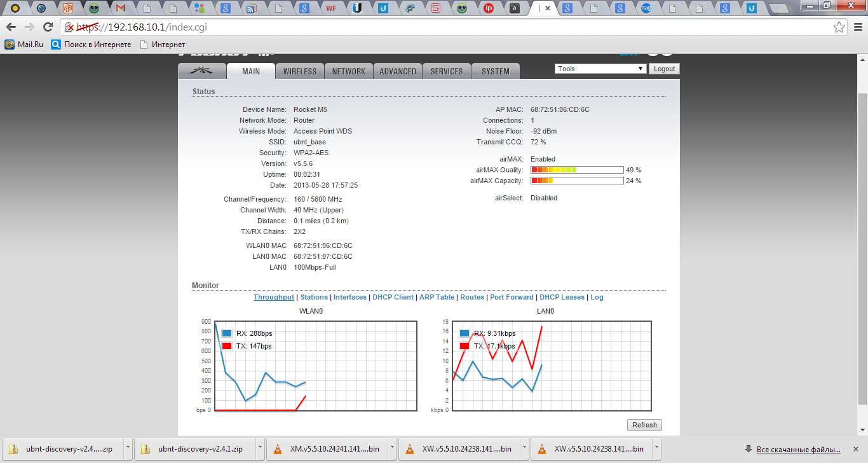This screenshot has height=463, width=868.
Task: Open the Ubiquiti logo tab in airOS
Action: click(x=202, y=71)
